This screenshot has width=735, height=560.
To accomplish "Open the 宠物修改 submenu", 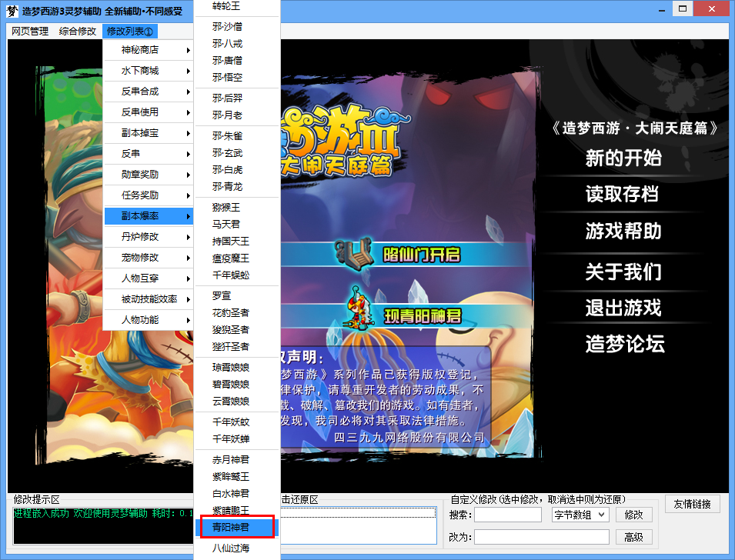I will click(x=149, y=257).
